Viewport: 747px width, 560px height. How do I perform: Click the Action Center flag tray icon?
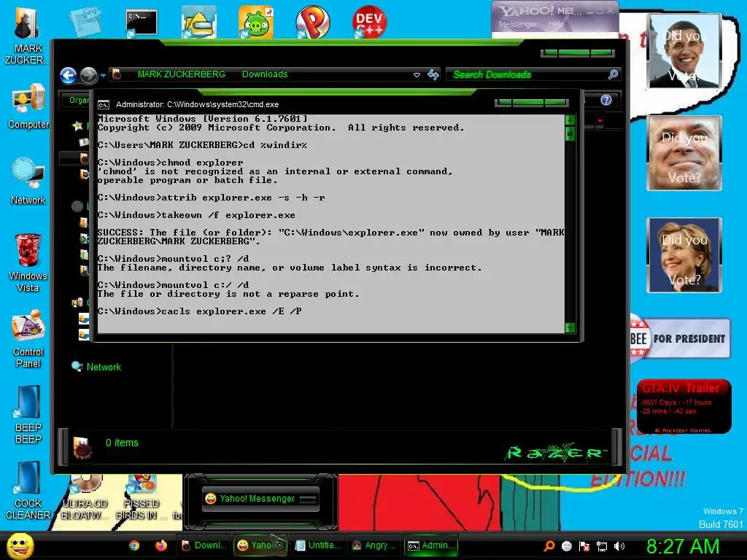584,546
